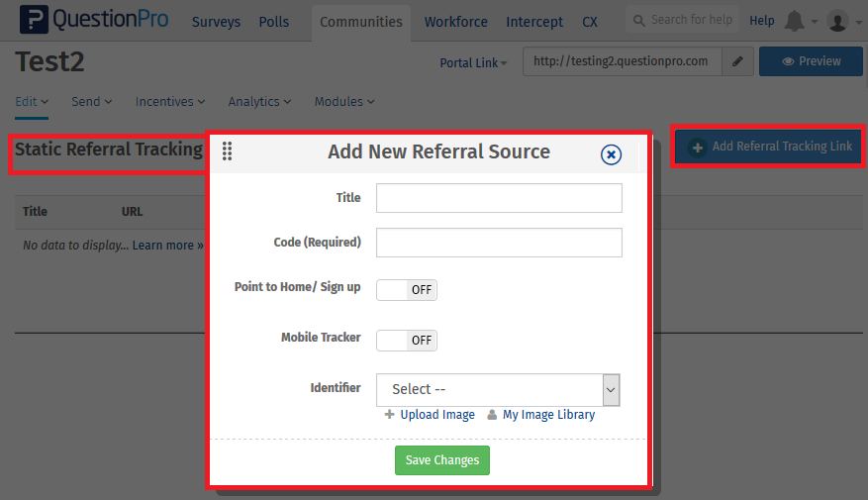The height and width of the screenshot is (500, 868).
Task: Click the Save Changes button
Action: (442, 460)
